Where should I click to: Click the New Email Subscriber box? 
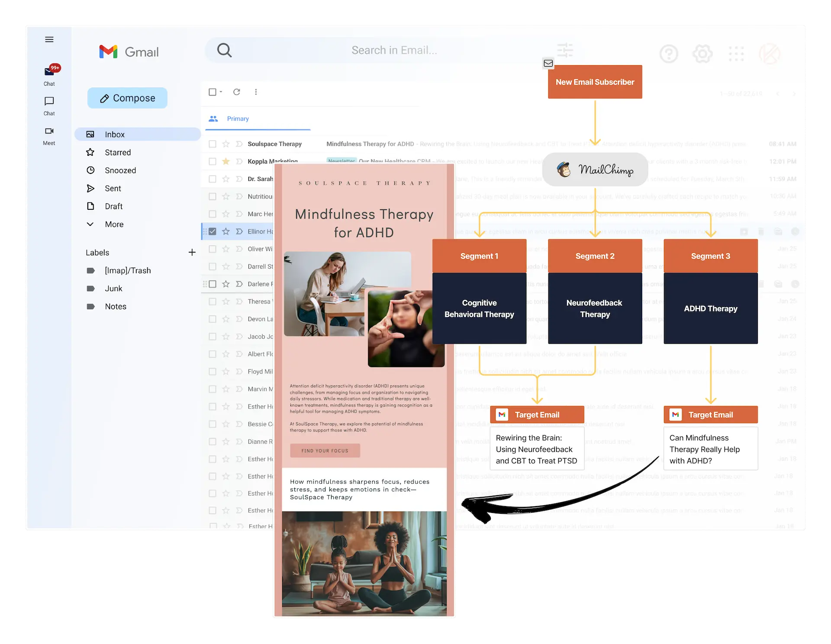click(595, 82)
